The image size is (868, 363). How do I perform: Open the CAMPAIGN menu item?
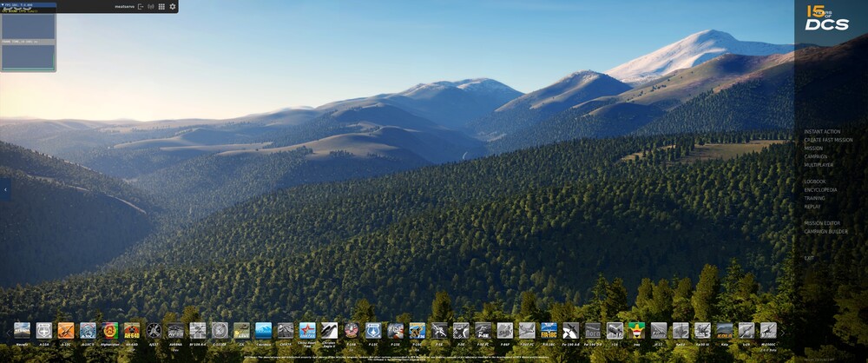pos(815,157)
